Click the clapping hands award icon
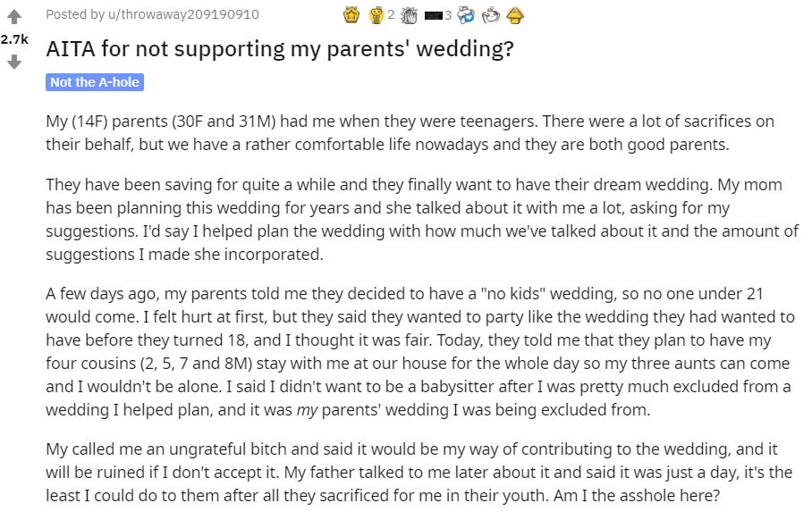Screen dimensions: 812x520 point(409,15)
